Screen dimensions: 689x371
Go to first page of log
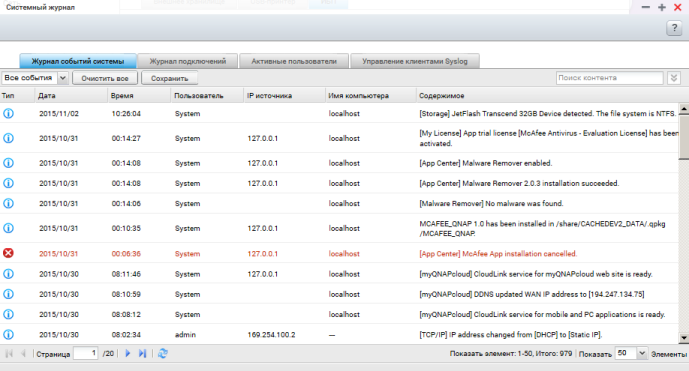click(x=9, y=353)
